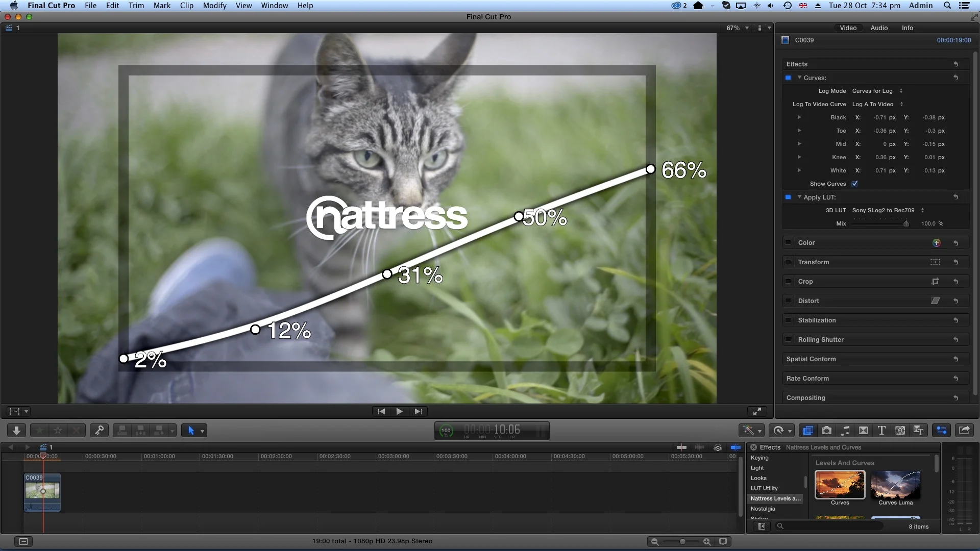Collapse the Curves effect section triangle

click(799, 78)
